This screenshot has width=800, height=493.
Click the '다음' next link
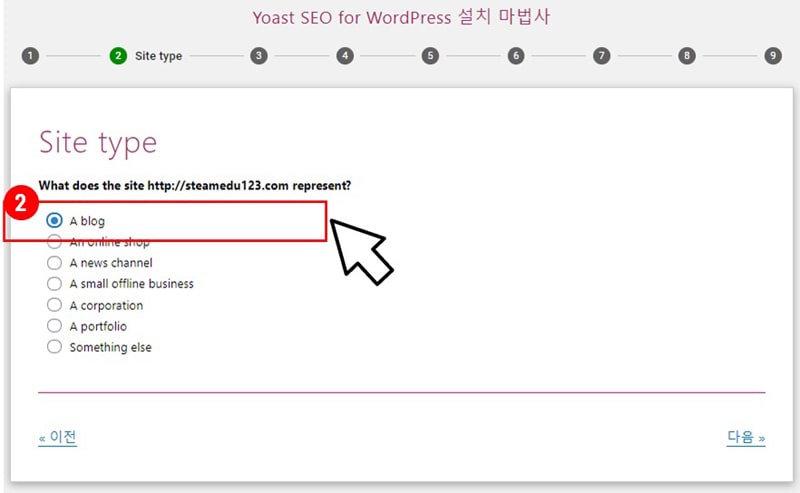pos(746,437)
